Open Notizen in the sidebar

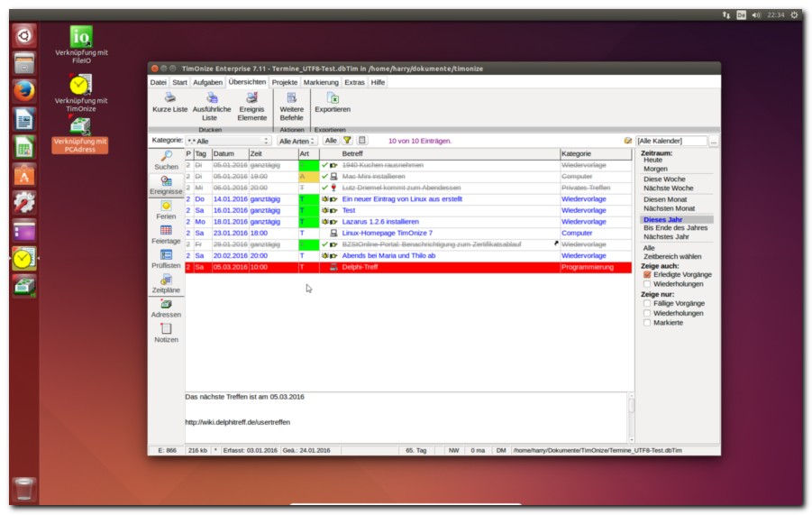coord(166,333)
